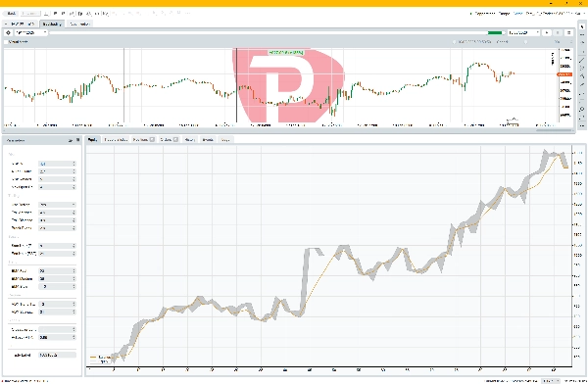This screenshot has height=384, width=588.
Task: Click the blue link in top-right account bar
Action: tap(517, 14)
